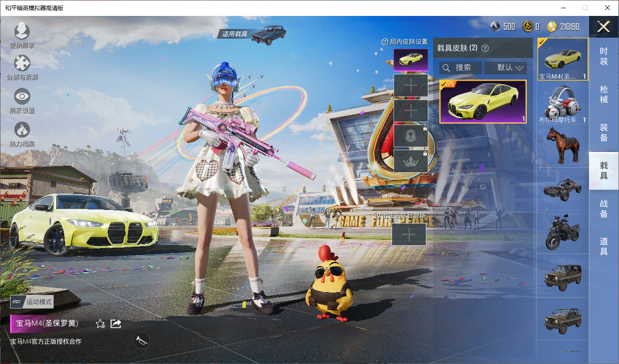Switch to the 时装 tab

click(604, 56)
